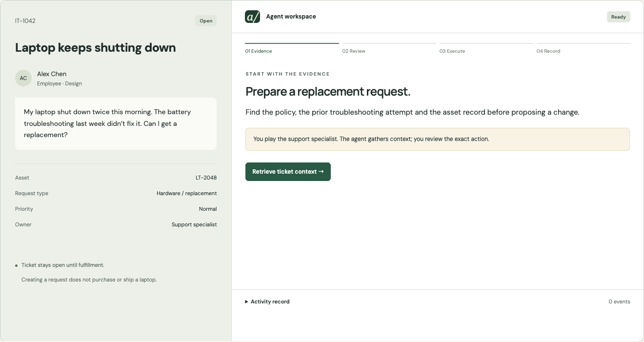Viewport: 644px width, 342px height.
Task: Click Retrieve ticket context button
Action: click(288, 172)
